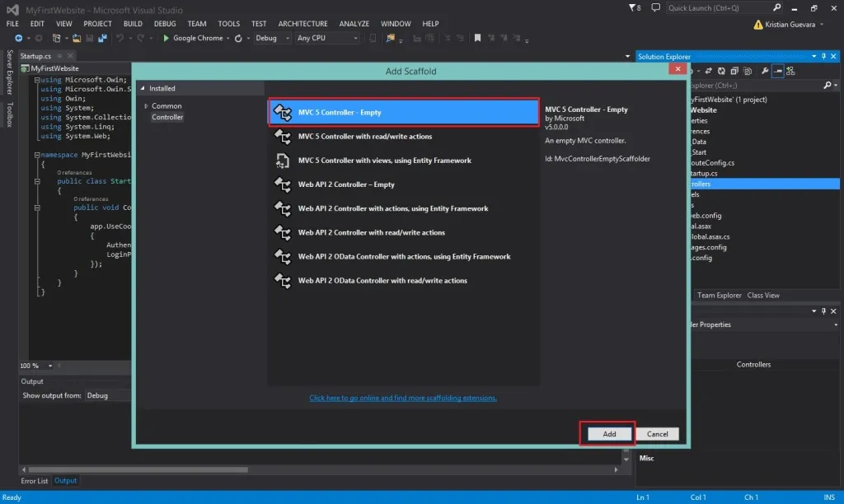Open the ARCHITECTURE menu

pyautogui.click(x=302, y=24)
